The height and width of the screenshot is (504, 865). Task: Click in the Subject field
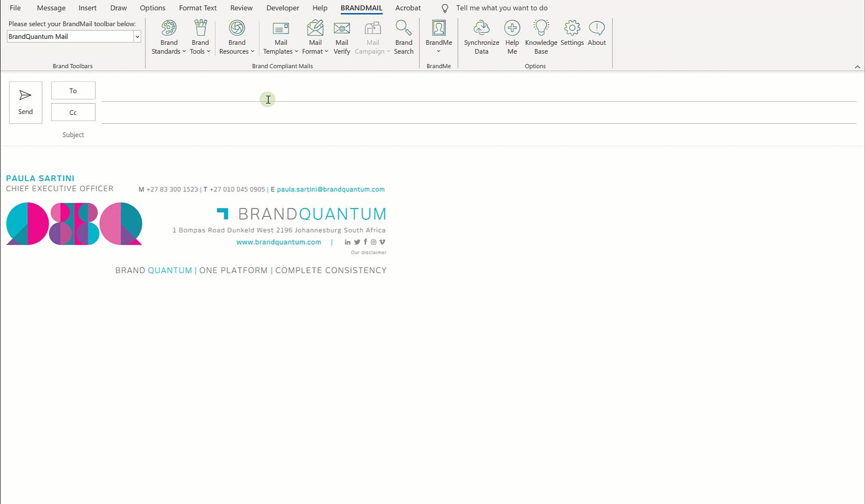479,135
